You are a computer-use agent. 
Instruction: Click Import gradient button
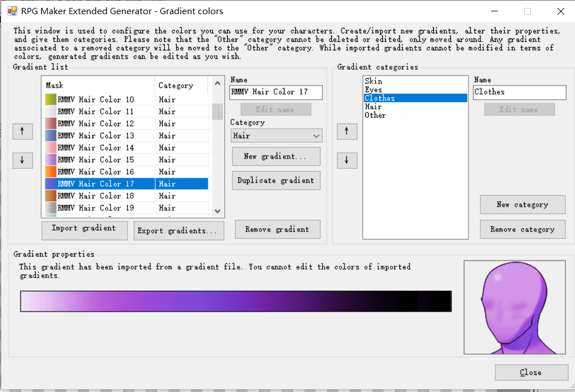[84, 231]
